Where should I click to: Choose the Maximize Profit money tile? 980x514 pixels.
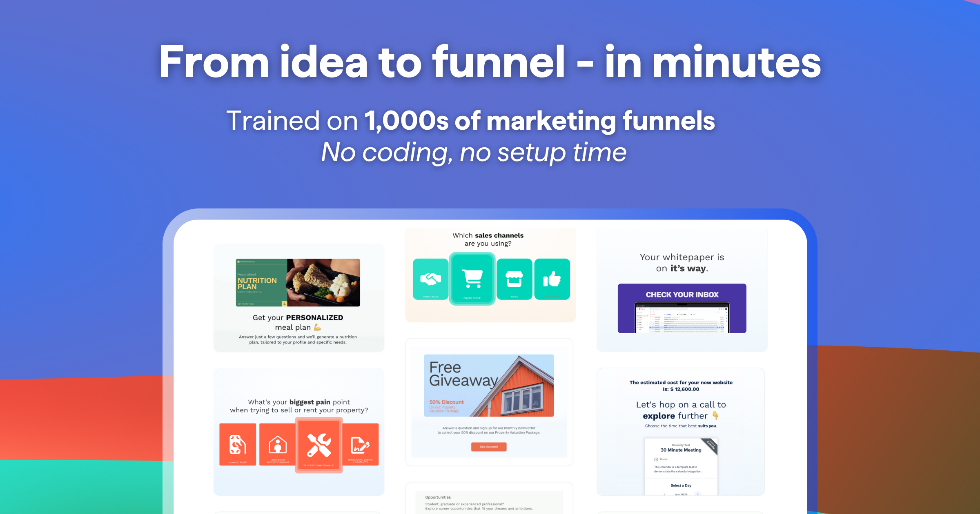[x=238, y=444]
